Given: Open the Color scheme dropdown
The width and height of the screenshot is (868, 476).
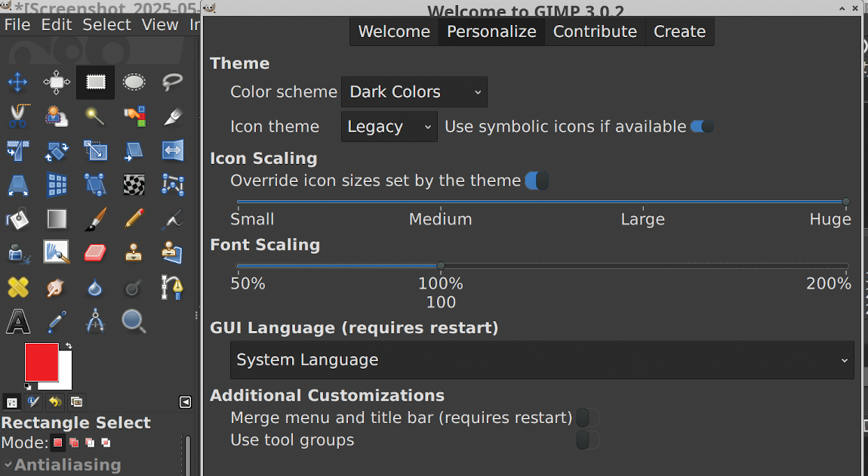Looking at the screenshot, I should 414,92.
